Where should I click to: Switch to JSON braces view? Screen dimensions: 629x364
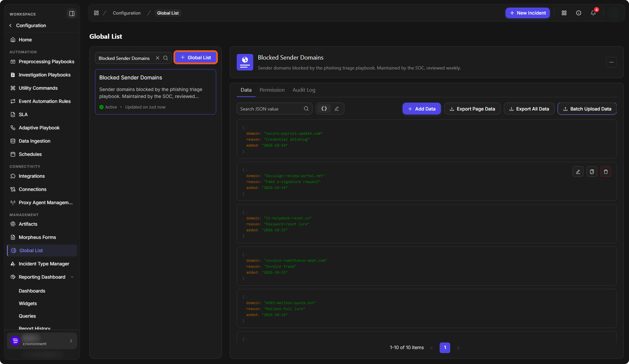324,109
